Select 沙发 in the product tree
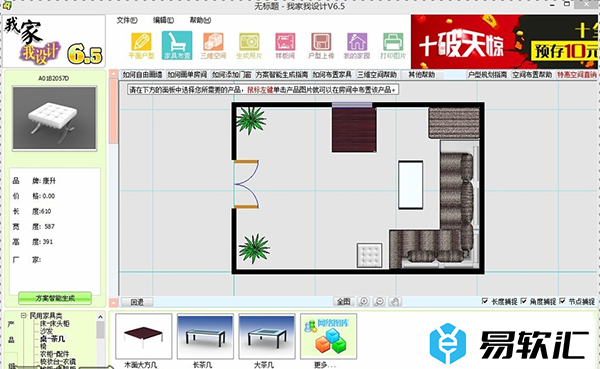The height and width of the screenshot is (369, 600). pyautogui.click(x=46, y=331)
